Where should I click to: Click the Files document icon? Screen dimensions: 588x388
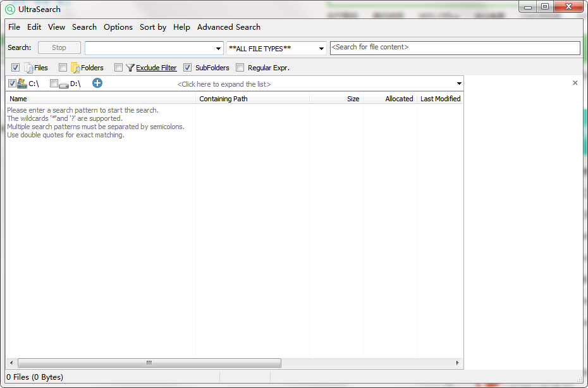click(27, 67)
